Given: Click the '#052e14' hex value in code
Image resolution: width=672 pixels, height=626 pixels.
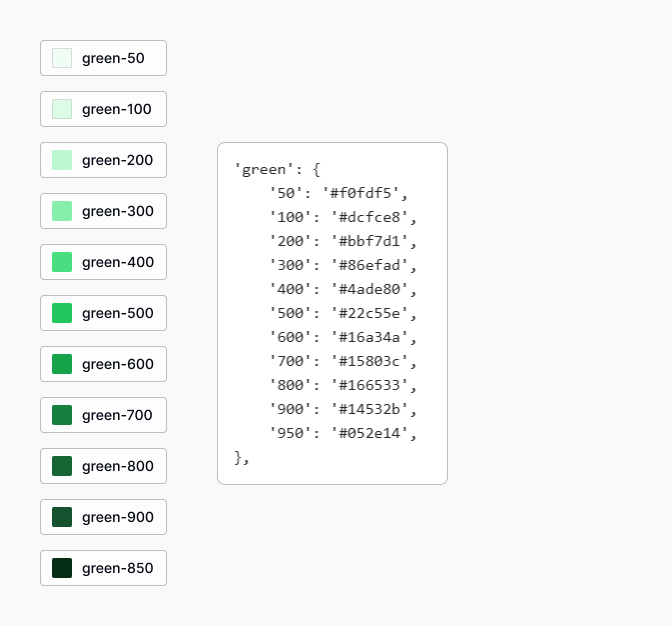Looking at the screenshot, I should pyautogui.click(x=372, y=433).
